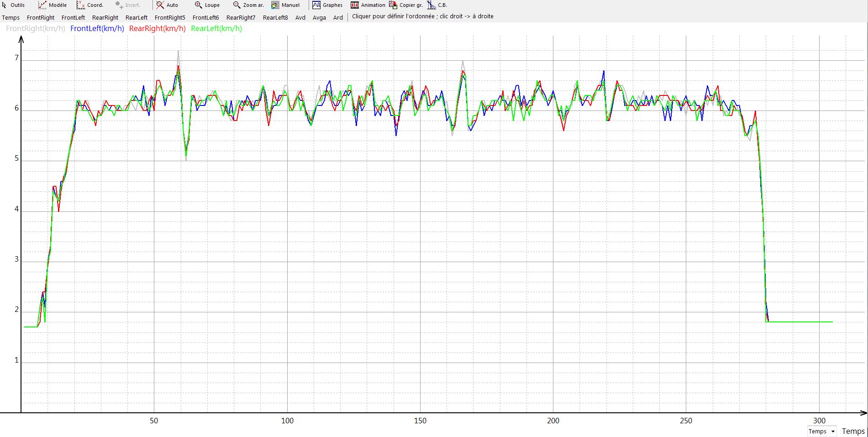Click the Temps variable in list
Image resolution: width=868 pixels, height=437 pixels.
(11, 17)
